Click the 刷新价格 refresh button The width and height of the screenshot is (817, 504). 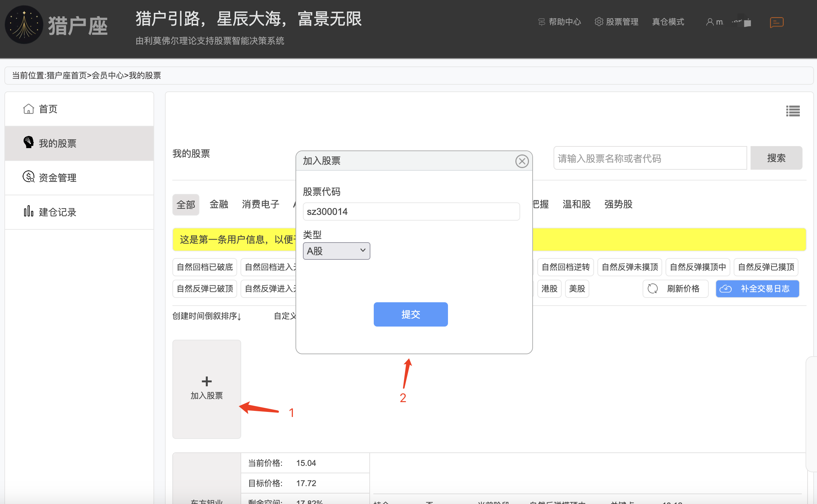pyautogui.click(x=675, y=289)
